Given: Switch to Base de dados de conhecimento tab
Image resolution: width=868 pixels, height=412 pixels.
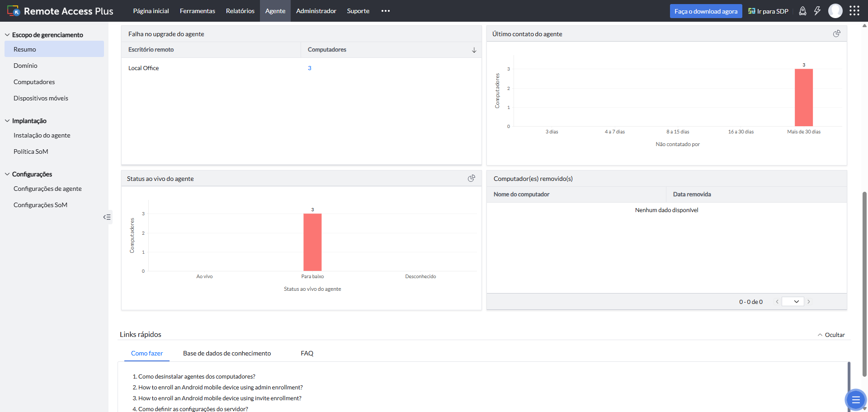Looking at the screenshot, I should pos(227,354).
